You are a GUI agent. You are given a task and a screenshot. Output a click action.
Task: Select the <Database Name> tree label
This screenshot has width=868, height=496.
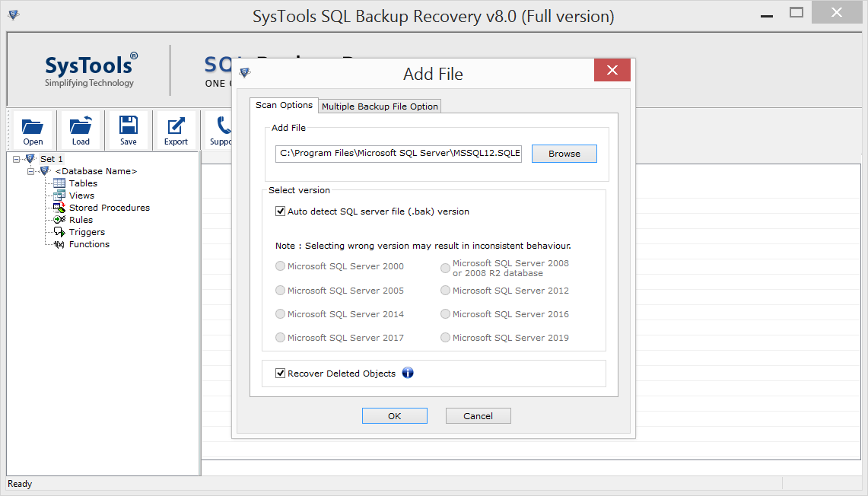click(96, 171)
